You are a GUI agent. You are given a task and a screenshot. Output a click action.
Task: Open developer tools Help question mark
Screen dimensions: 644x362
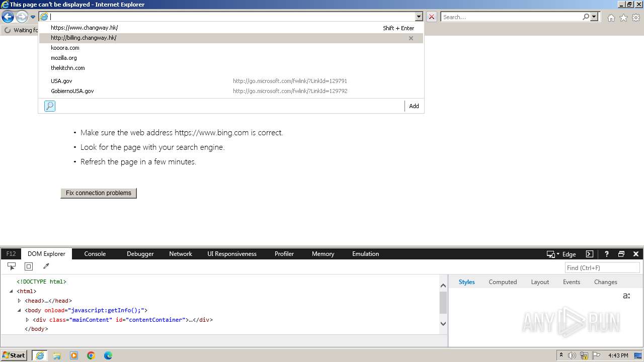(607, 254)
